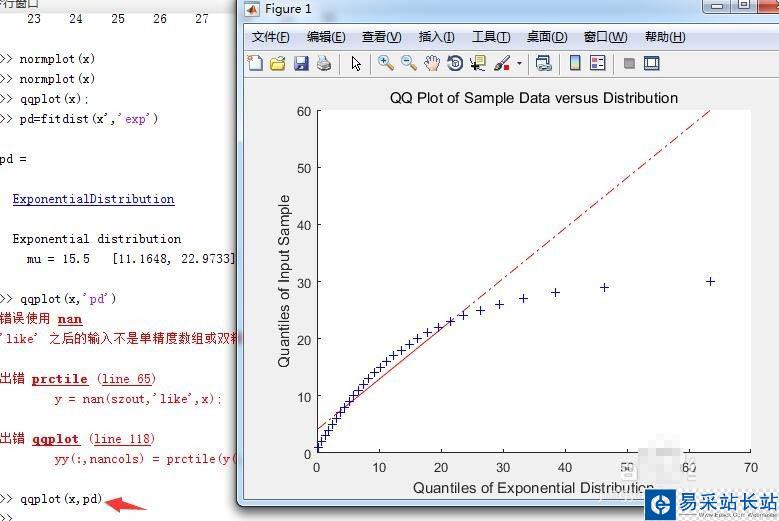This screenshot has height=521, width=779.
Task: Open the 文件(F) menu
Action: pos(270,37)
